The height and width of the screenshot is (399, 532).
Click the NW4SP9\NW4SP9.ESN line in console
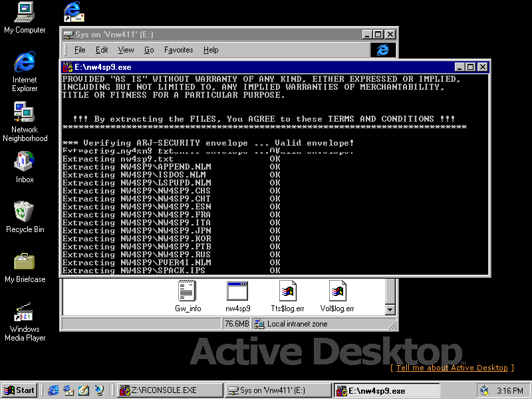pyautogui.click(x=172, y=207)
